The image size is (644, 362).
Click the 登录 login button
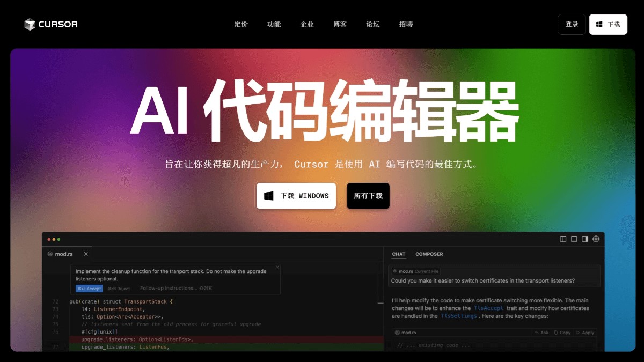click(x=572, y=24)
